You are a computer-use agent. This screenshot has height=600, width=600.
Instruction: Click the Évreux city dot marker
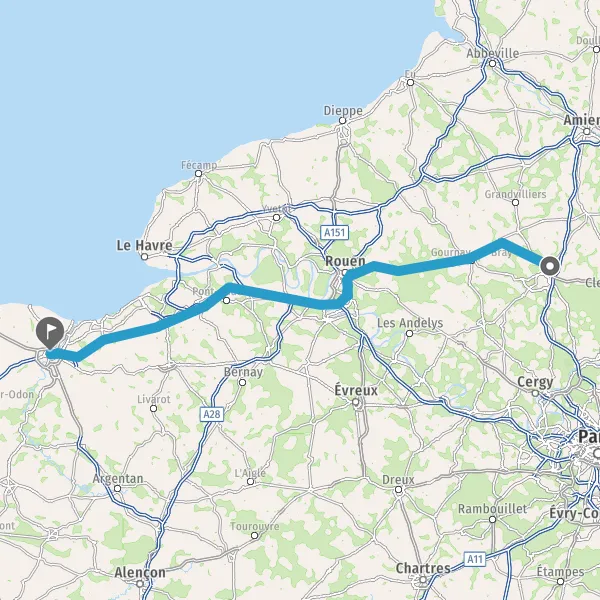tap(356, 402)
